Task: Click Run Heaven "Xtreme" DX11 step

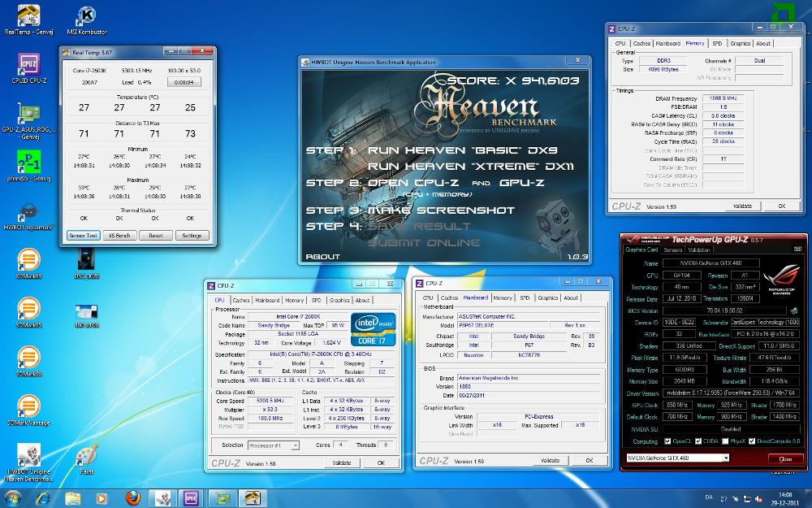Action: coord(471,167)
